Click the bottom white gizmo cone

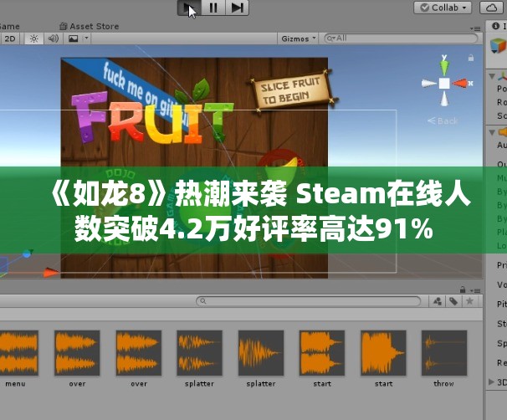tap(444, 99)
